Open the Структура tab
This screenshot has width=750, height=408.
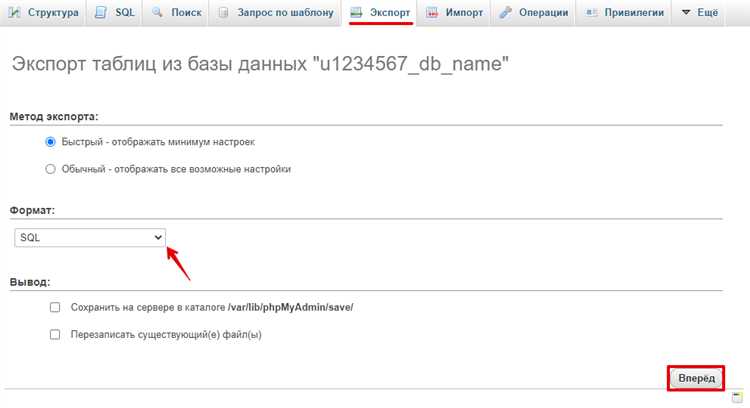[x=53, y=12]
